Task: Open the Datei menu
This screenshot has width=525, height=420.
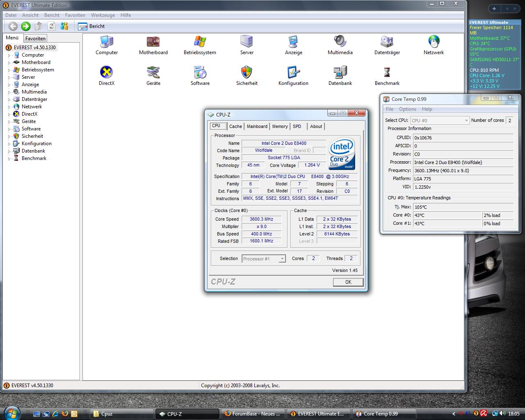Action: 11,15
